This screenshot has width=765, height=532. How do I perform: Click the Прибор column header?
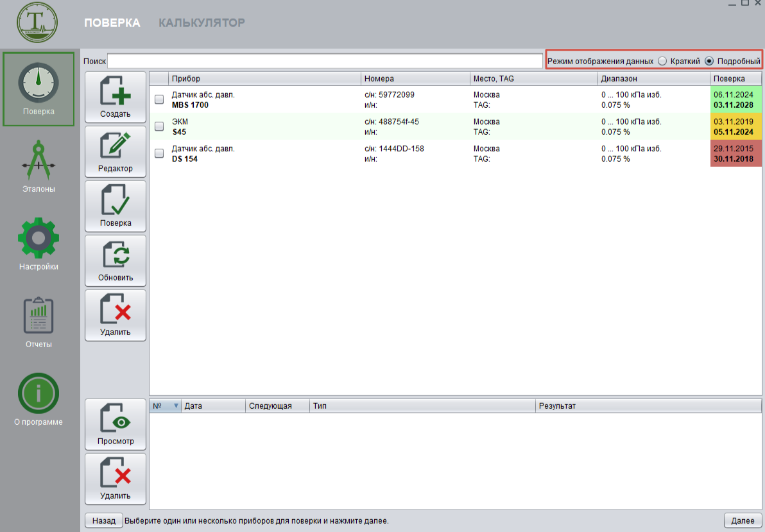click(x=264, y=78)
